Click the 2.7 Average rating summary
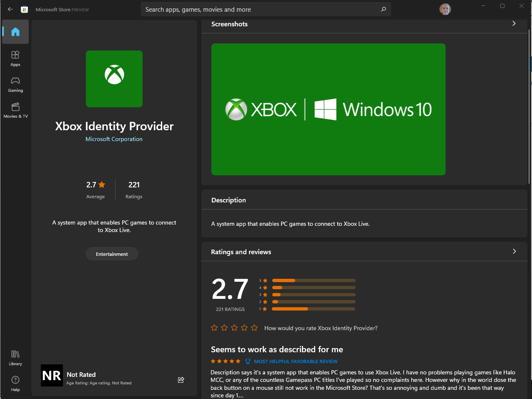Viewport: 532px width, 399px height. (x=95, y=189)
